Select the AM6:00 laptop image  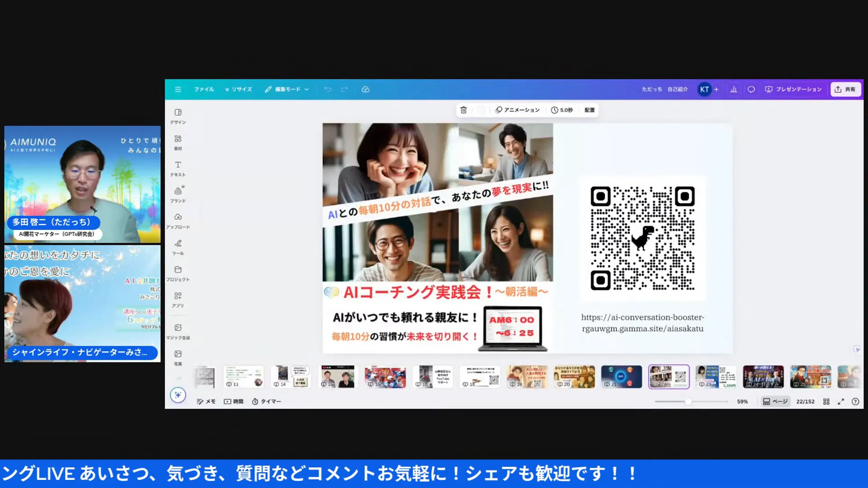point(513,328)
